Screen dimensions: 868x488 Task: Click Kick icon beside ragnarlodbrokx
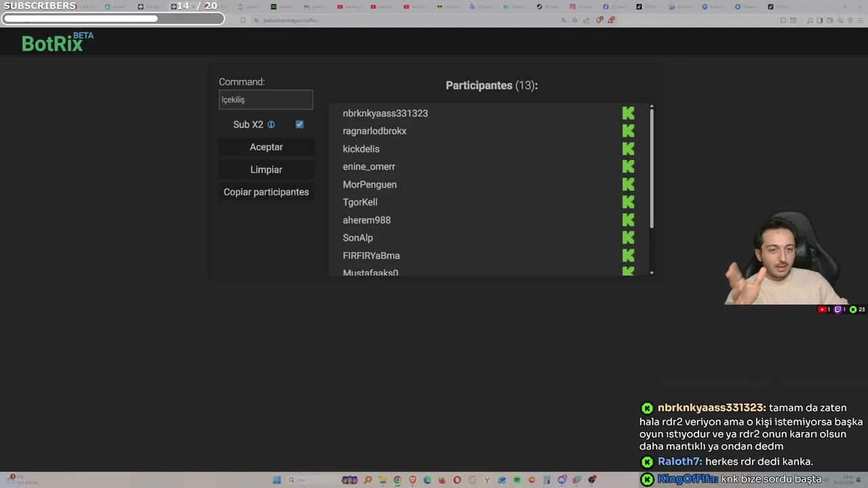click(x=629, y=131)
